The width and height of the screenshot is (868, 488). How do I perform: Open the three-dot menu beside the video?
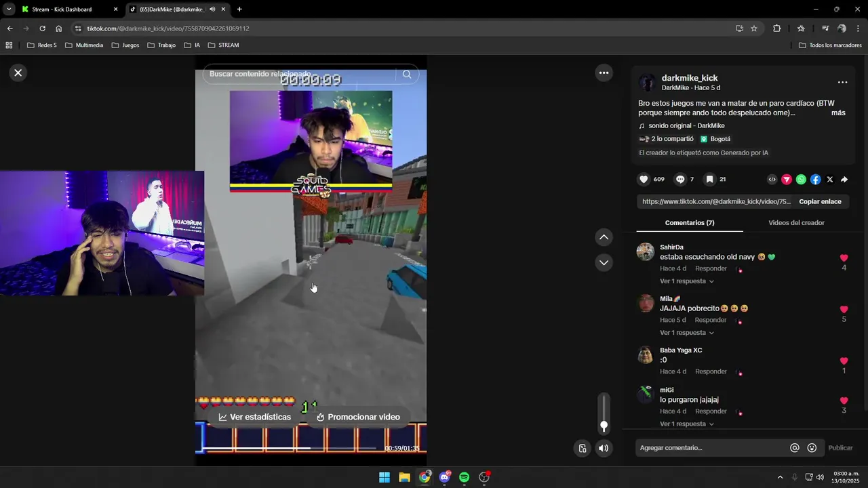coord(604,73)
